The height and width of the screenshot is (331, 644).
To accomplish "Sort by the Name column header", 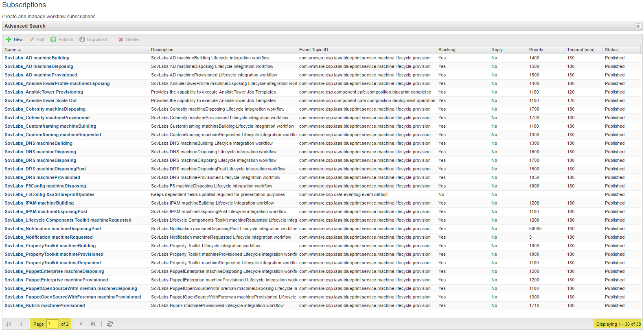I will point(11,50).
